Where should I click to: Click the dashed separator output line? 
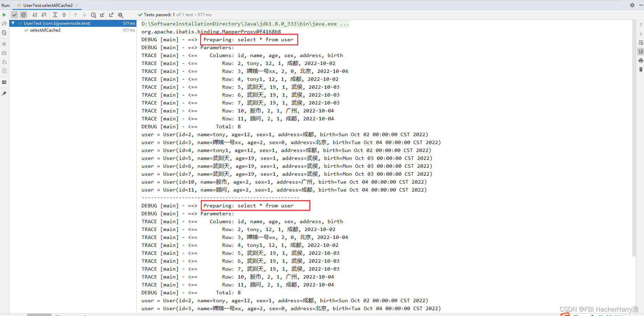(220, 198)
